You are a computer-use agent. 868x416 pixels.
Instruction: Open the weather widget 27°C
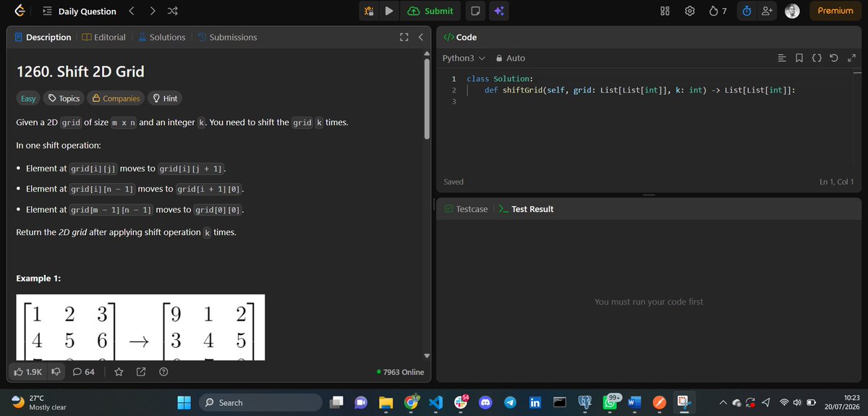[x=38, y=402]
